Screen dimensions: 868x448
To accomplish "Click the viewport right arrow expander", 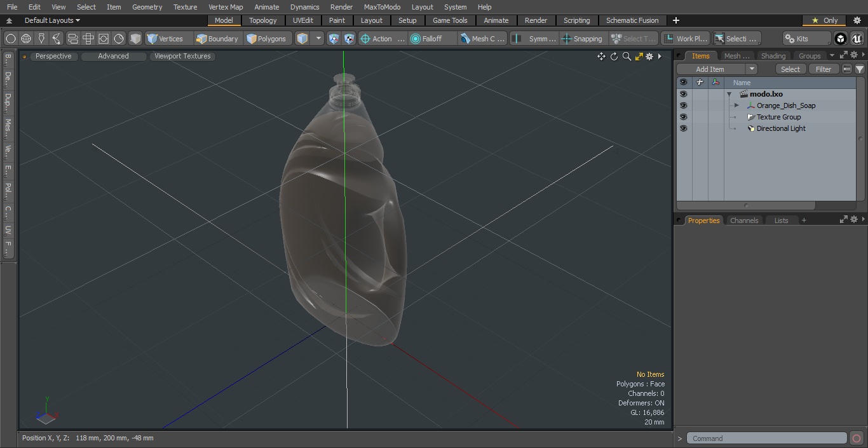I will point(660,57).
